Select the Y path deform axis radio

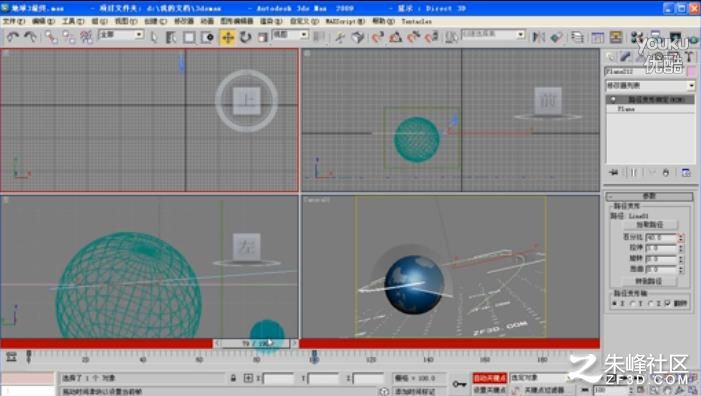[633, 303]
